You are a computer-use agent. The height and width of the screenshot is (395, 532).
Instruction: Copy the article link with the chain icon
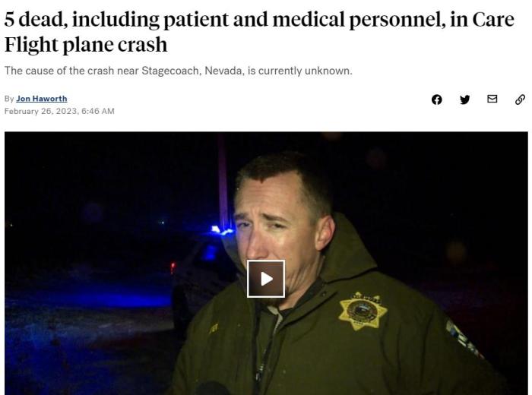520,100
